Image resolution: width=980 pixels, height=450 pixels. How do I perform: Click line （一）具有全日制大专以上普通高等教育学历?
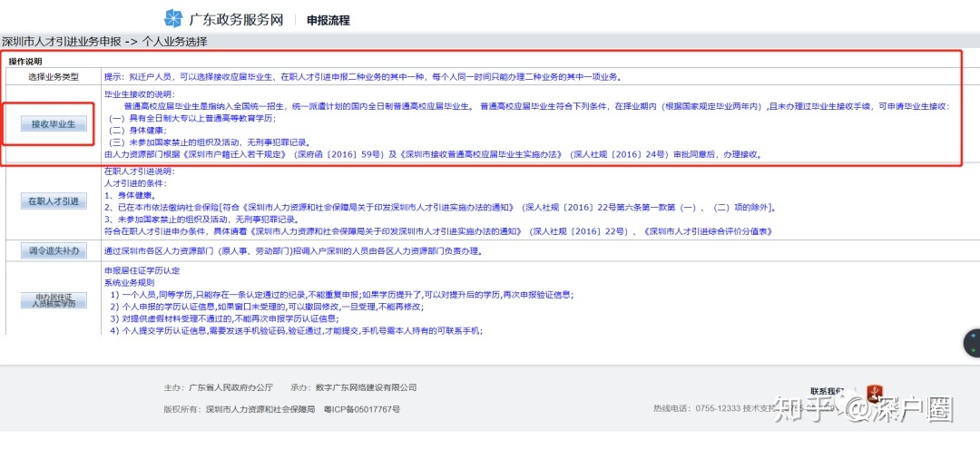pyautogui.click(x=191, y=118)
